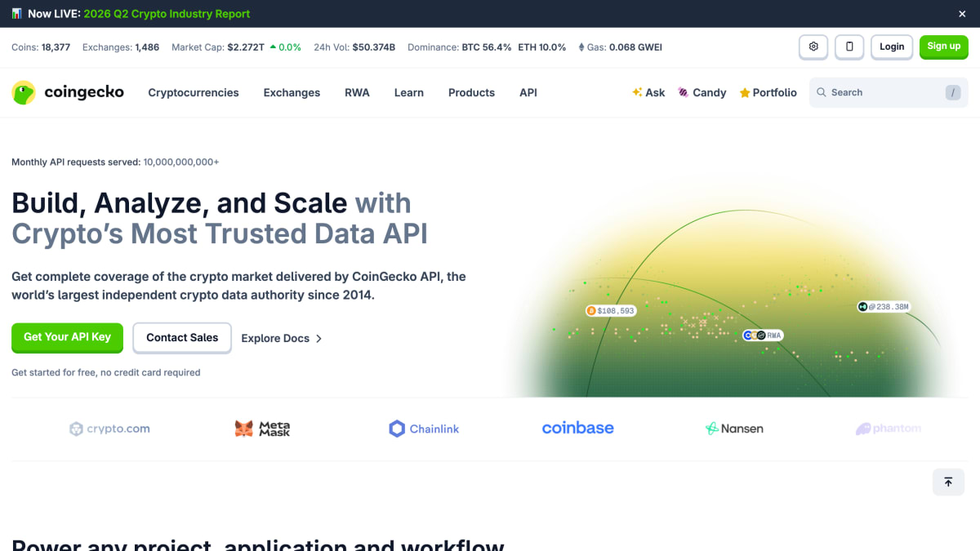Click the Exchanges count 1,486
Screen dimensions: 980x551
[147, 47]
